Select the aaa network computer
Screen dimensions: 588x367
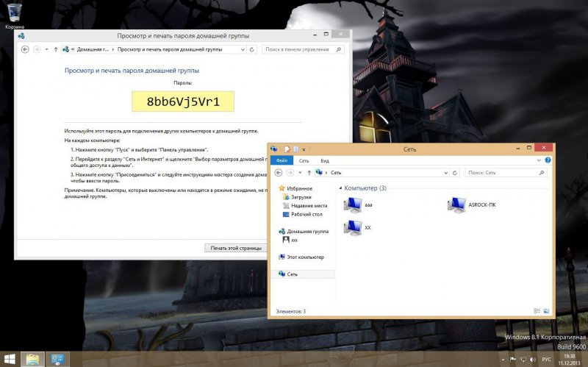358,205
